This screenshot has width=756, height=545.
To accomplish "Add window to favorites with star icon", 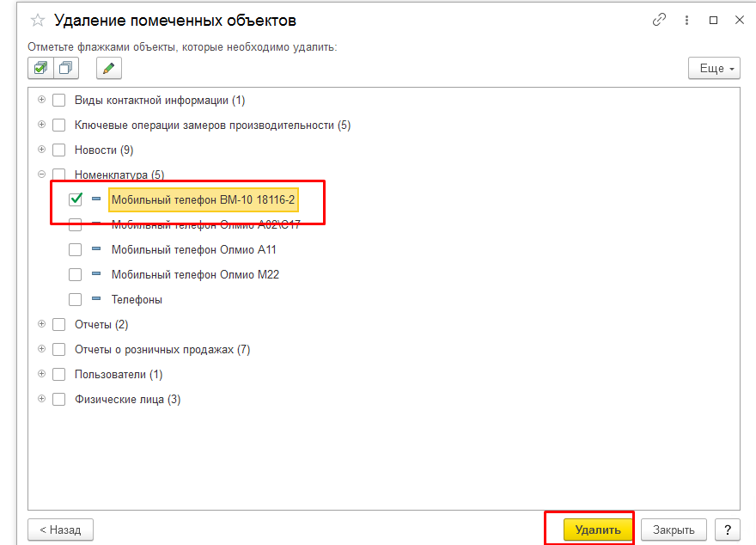I will coord(38,21).
